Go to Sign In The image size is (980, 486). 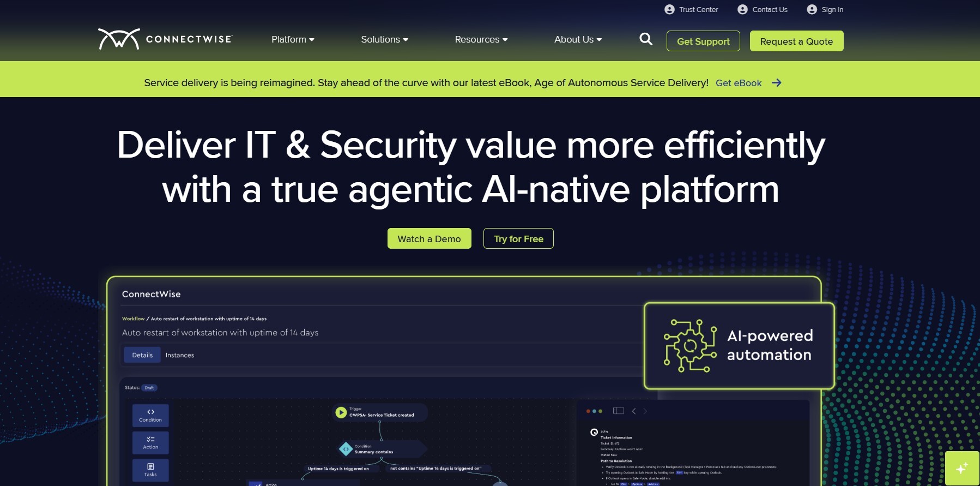tap(832, 9)
